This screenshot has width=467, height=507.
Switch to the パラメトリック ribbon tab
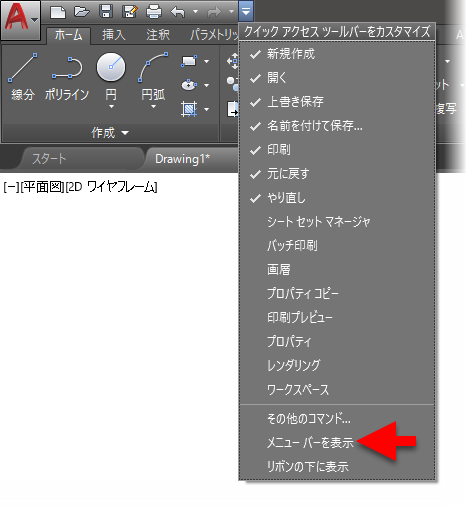pos(214,35)
